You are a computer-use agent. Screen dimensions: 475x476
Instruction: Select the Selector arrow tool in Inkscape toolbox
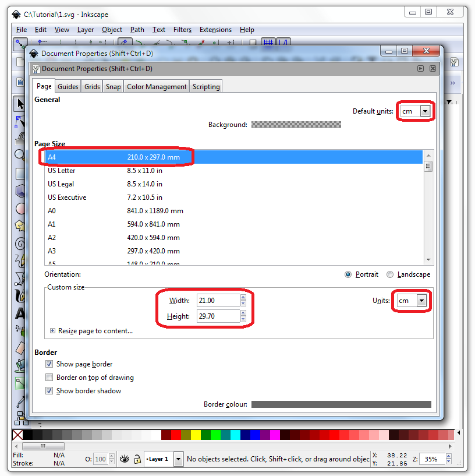coord(20,104)
